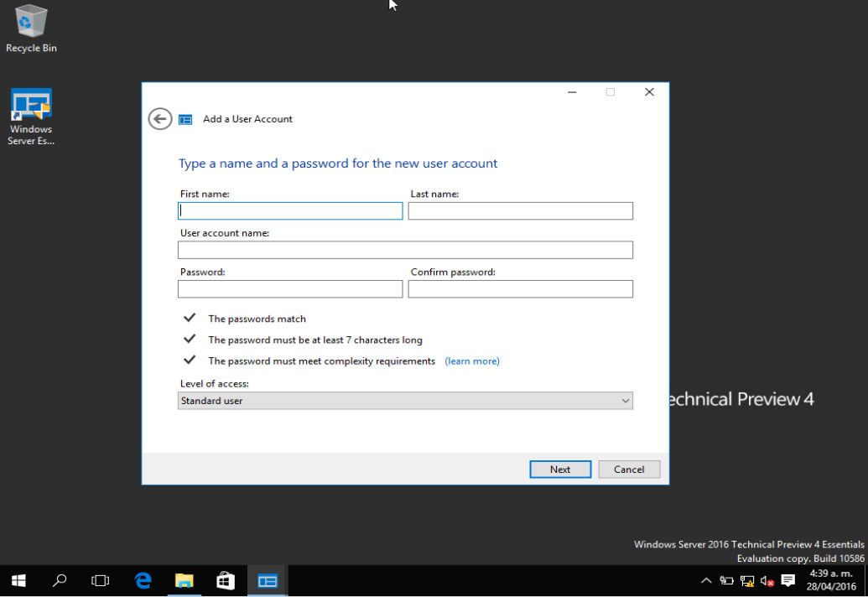Expand hidden icons in the system tray
This screenshot has width=868, height=597.
[x=706, y=580]
